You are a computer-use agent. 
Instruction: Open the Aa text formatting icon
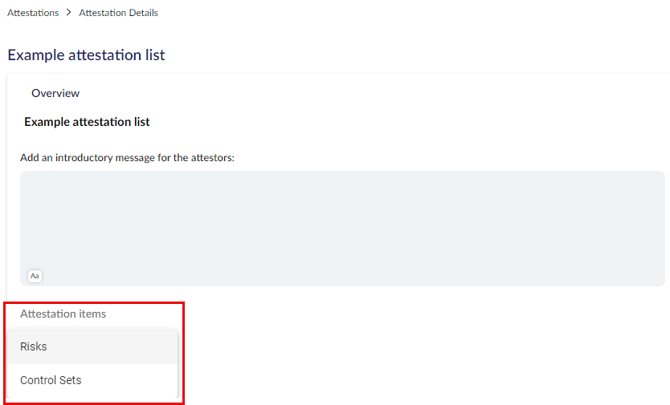coord(35,276)
